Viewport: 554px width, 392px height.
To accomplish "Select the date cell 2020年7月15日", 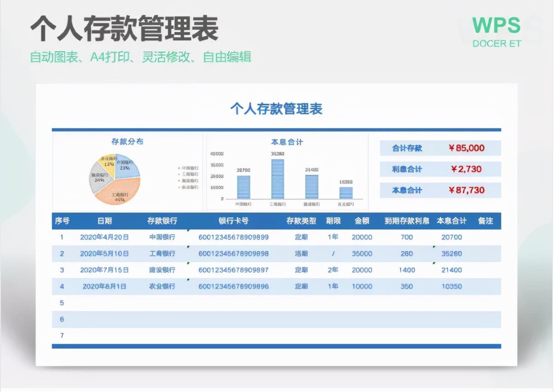I will [104, 270].
